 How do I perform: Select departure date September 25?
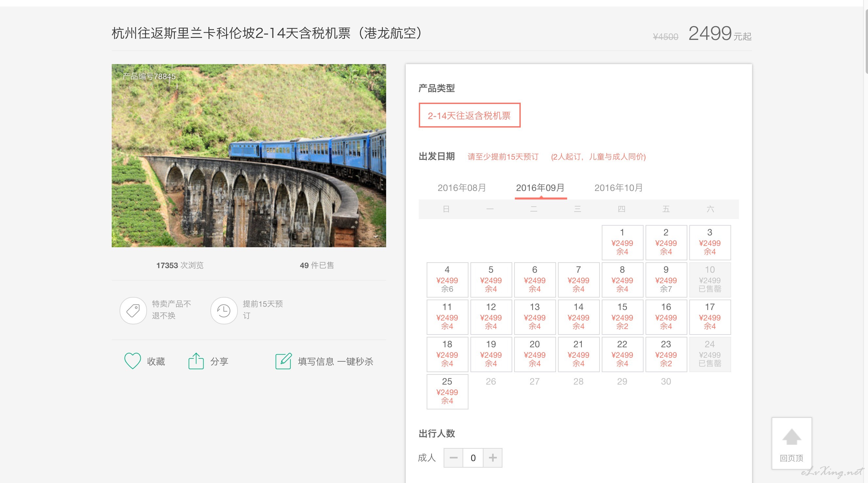coord(447,391)
